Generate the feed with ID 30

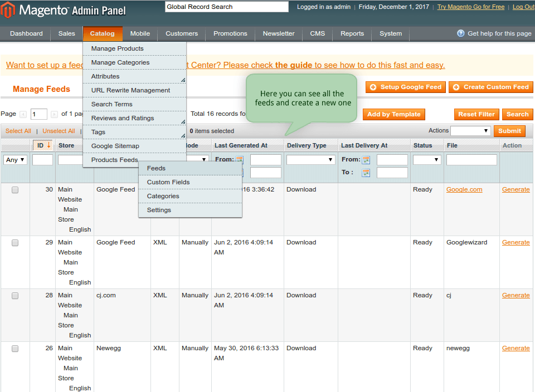[515, 189]
